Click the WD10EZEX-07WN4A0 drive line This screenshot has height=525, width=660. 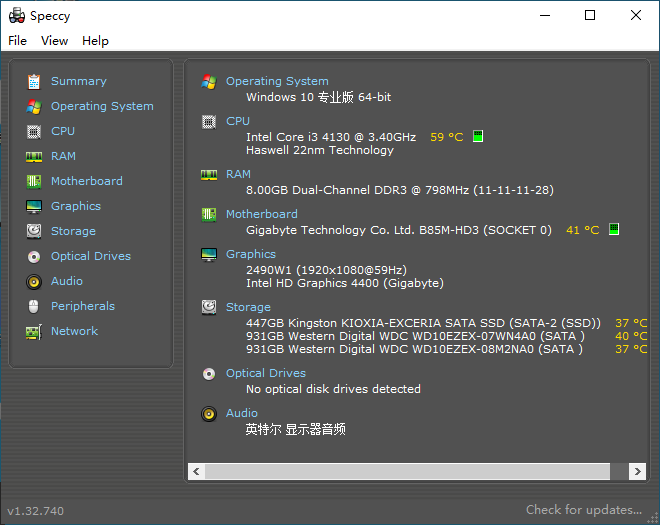point(415,336)
